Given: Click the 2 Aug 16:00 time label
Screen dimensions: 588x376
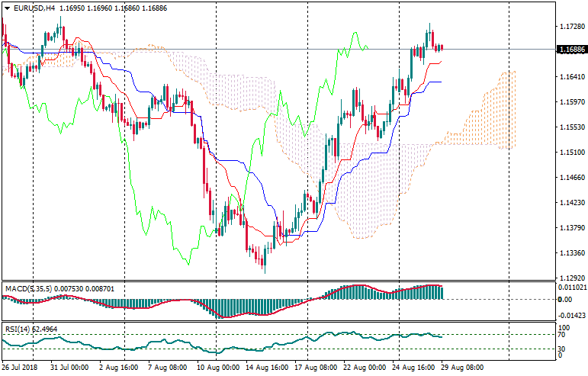Looking at the screenshot, I should [x=117, y=368].
